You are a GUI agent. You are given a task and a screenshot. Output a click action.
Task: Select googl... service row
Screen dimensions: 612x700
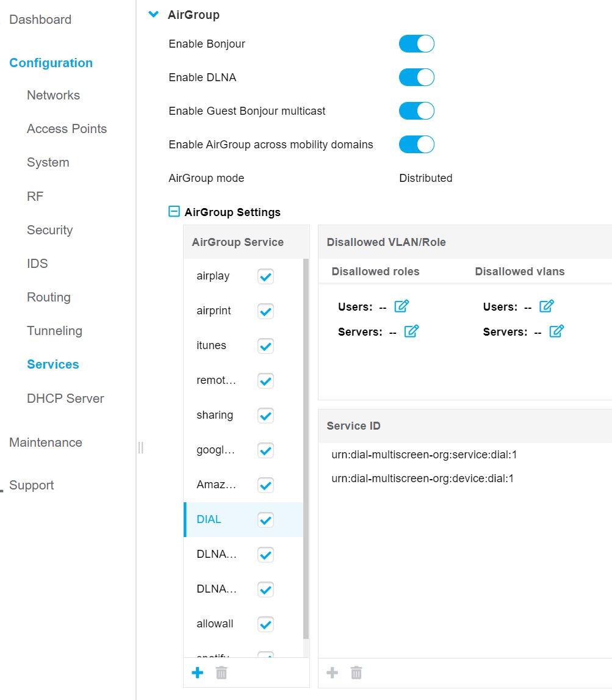coord(243,450)
